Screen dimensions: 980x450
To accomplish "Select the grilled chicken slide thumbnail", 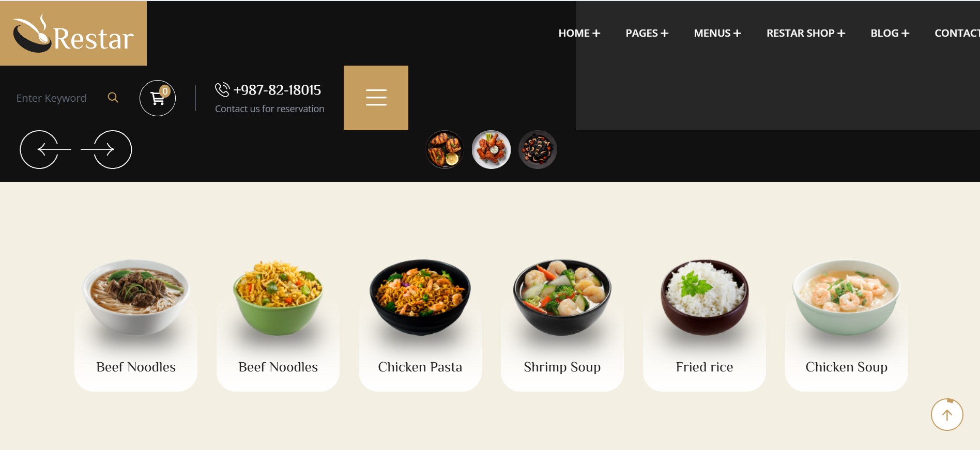I will click(445, 149).
